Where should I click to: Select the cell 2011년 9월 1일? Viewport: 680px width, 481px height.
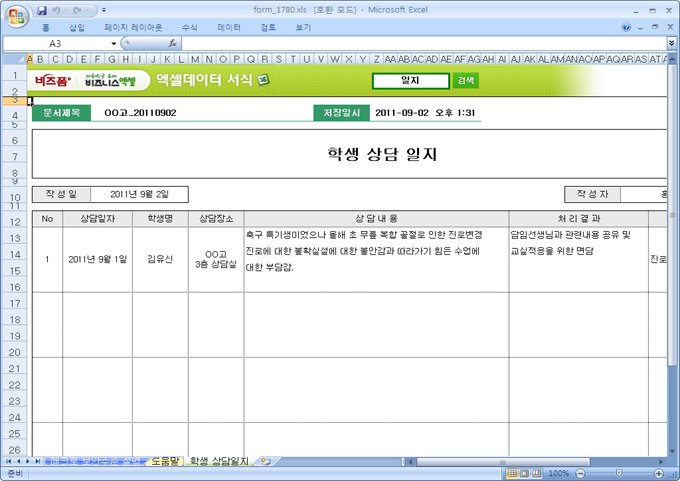tap(98, 259)
